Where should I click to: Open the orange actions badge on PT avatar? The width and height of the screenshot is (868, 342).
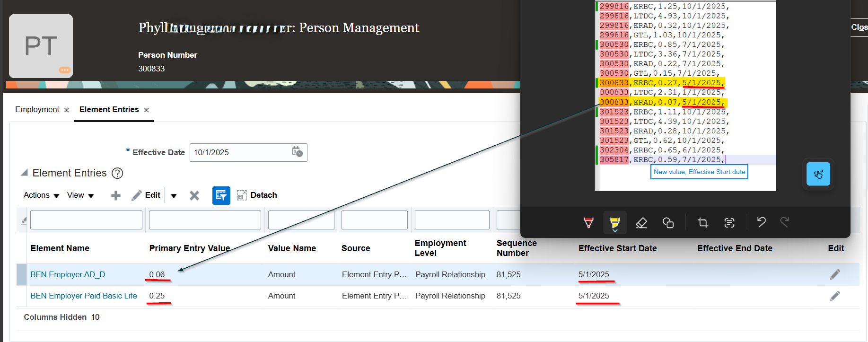(x=65, y=70)
